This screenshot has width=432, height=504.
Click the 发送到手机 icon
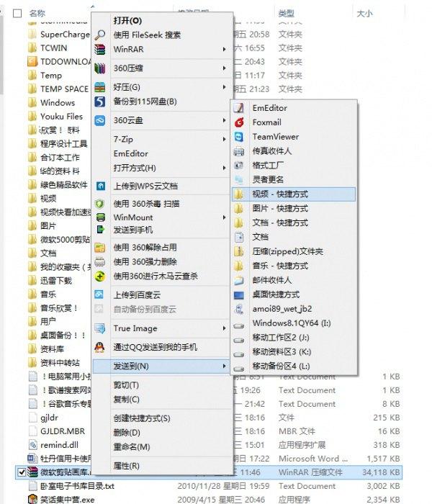(x=101, y=230)
